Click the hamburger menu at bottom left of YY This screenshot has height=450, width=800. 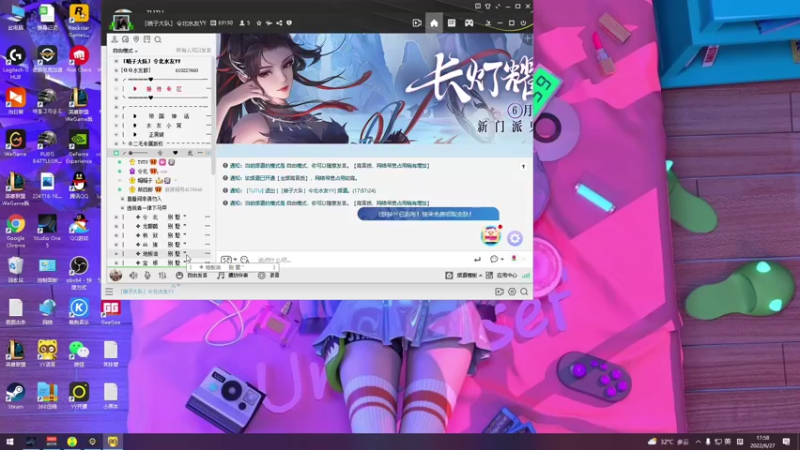pyautogui.click(x=109, y=292)
